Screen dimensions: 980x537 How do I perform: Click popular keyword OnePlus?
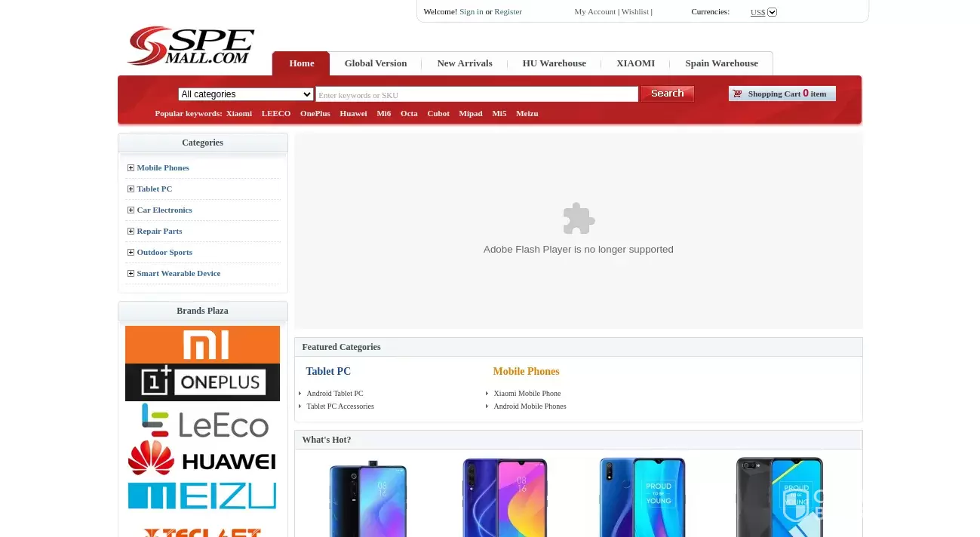point(315,113)
